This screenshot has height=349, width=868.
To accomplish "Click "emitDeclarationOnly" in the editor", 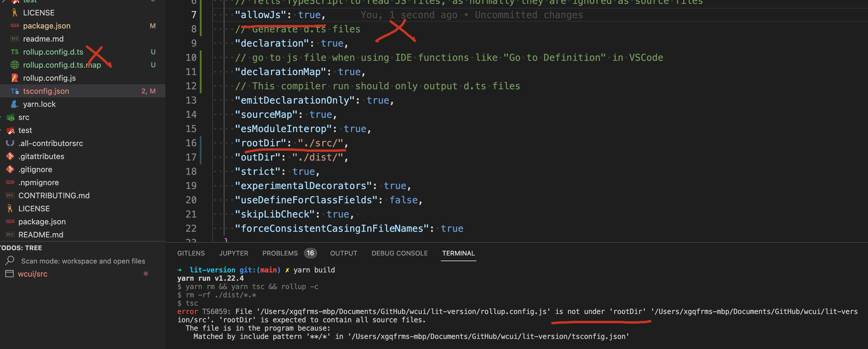I will tap(295, 100).
